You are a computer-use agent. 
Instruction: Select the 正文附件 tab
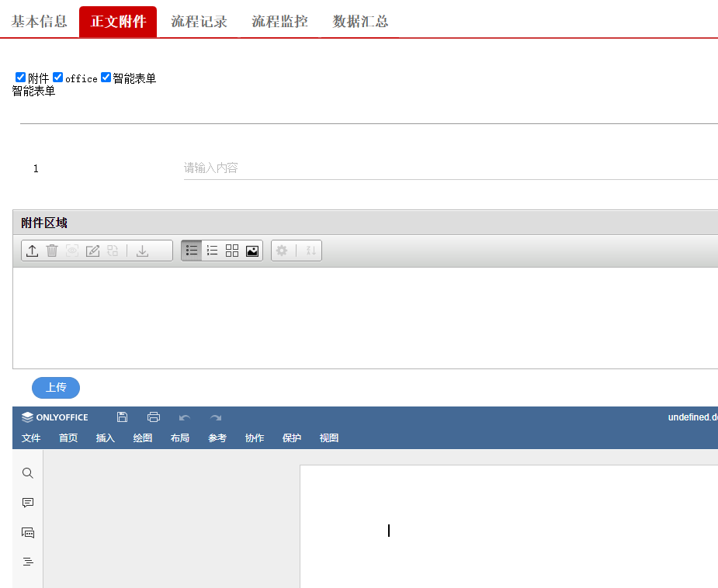[118, 22]
